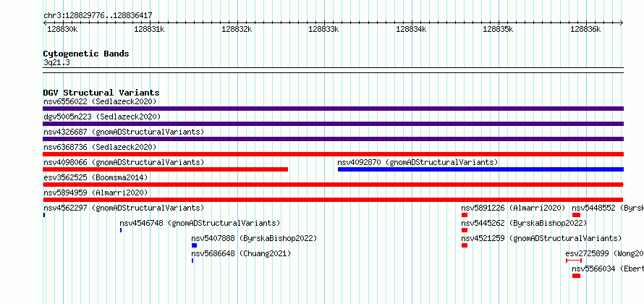Click the 128836k ruler tick label
This screenshot has width=644, height=304.
[585, 29]
